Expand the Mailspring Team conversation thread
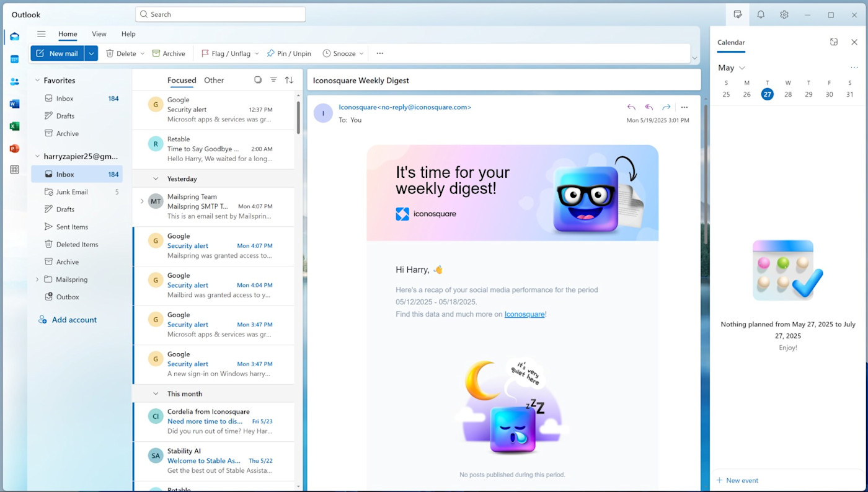This screenshot has height=492, width=868. 141,201
